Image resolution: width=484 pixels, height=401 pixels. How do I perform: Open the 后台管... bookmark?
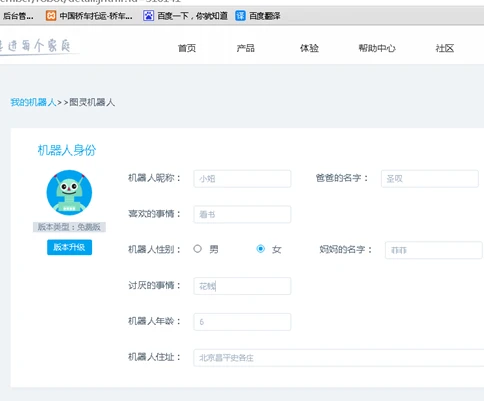click(18, 16)
